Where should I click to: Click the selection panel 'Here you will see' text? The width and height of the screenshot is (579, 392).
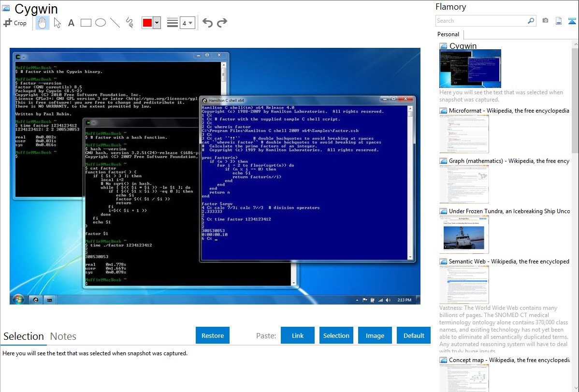(95, 353)
